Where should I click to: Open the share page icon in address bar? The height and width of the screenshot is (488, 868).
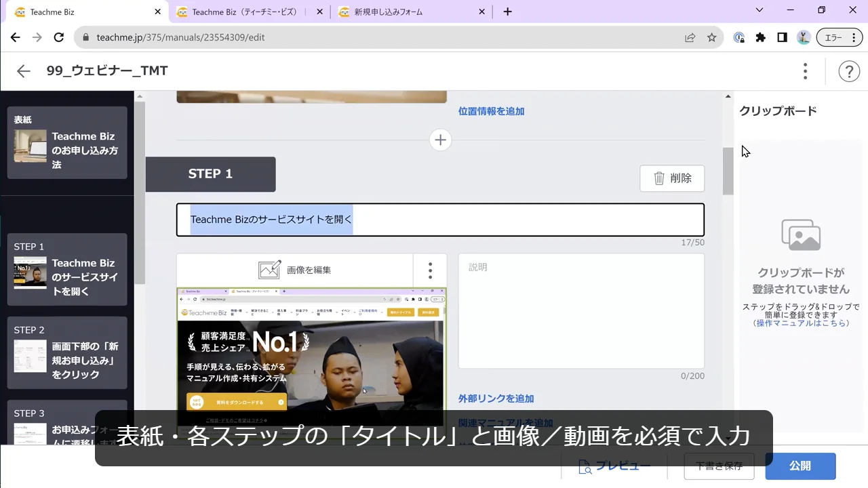[690, 37]
